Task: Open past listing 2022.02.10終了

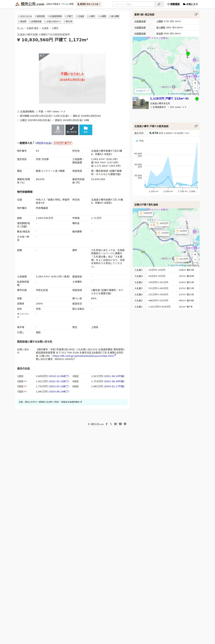Action: click(59, 381)
